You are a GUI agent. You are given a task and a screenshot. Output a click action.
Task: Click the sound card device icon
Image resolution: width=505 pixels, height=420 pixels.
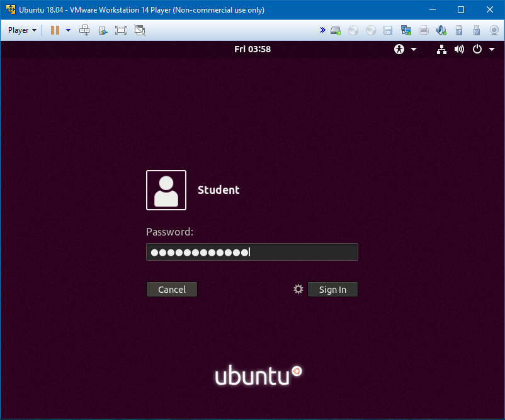point(441,31)
